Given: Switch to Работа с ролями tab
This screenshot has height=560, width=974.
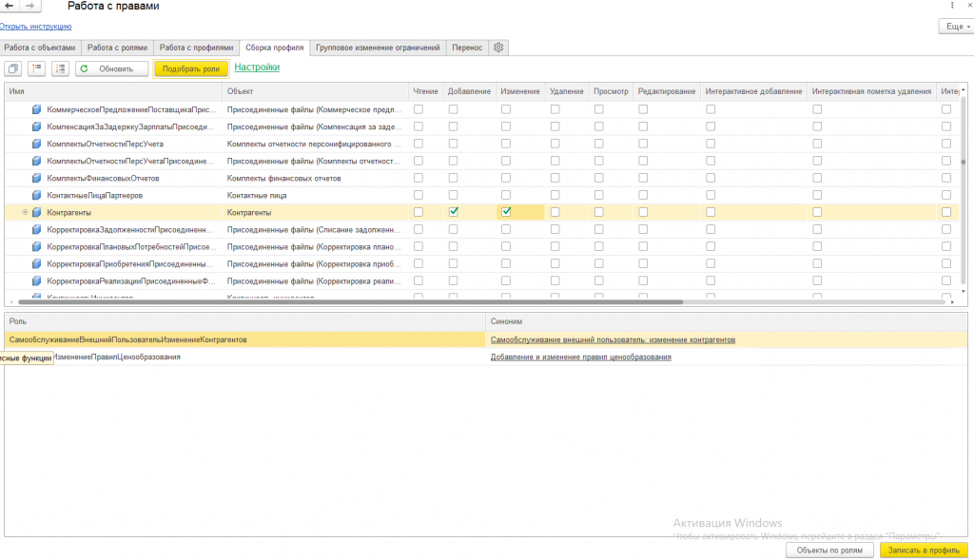Looking at the screenshot, I should [x=117, y=48].
